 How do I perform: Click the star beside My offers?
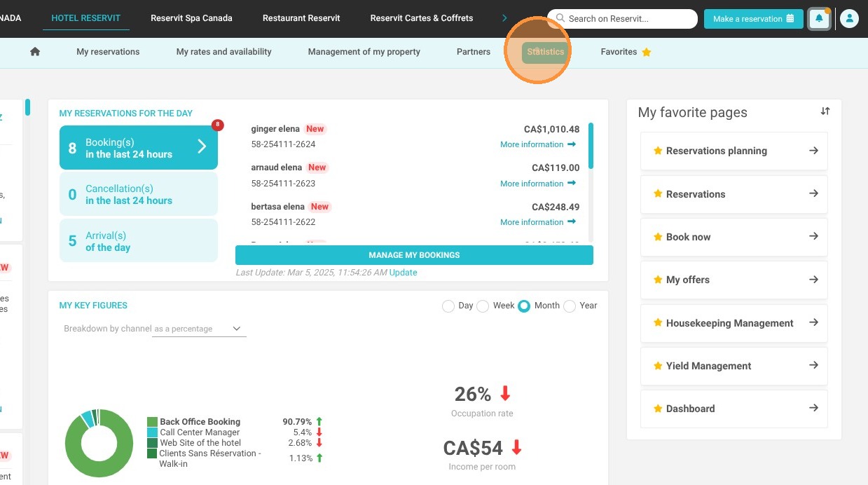click(x=658, y=280)
